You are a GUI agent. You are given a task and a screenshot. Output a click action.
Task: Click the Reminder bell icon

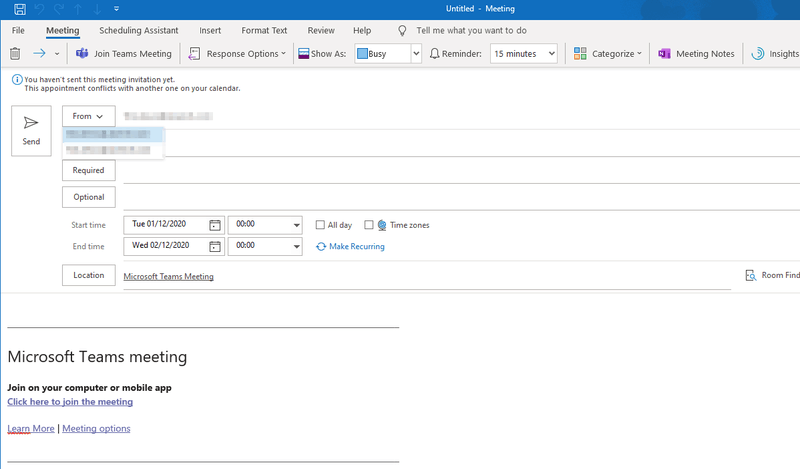point(434,54)
